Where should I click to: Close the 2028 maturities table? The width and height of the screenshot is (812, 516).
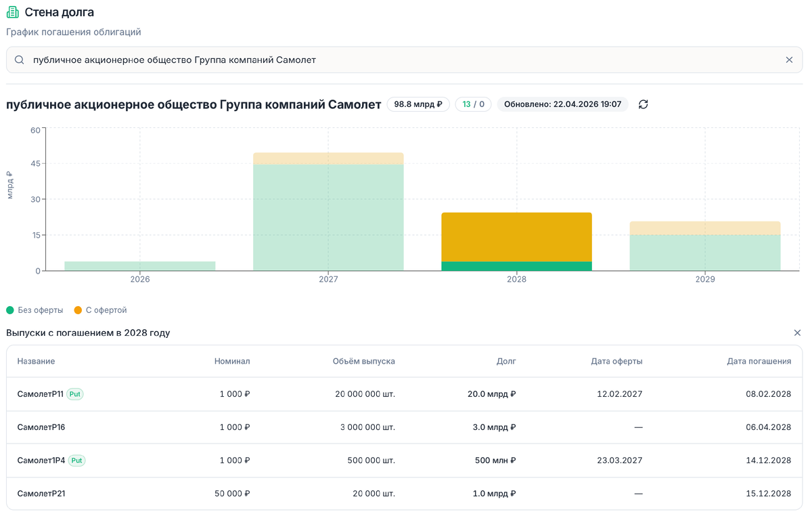pyautogui.click(x=797, y=333)
